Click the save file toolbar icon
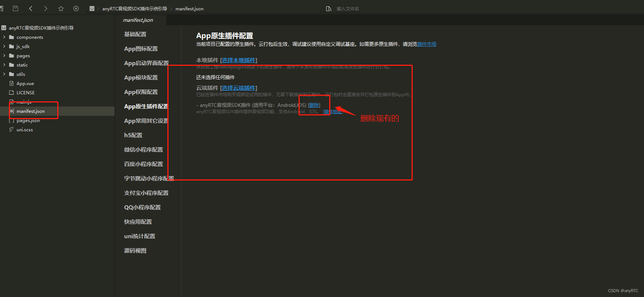This screenshot has height=297, width=644. click(16, 9)
